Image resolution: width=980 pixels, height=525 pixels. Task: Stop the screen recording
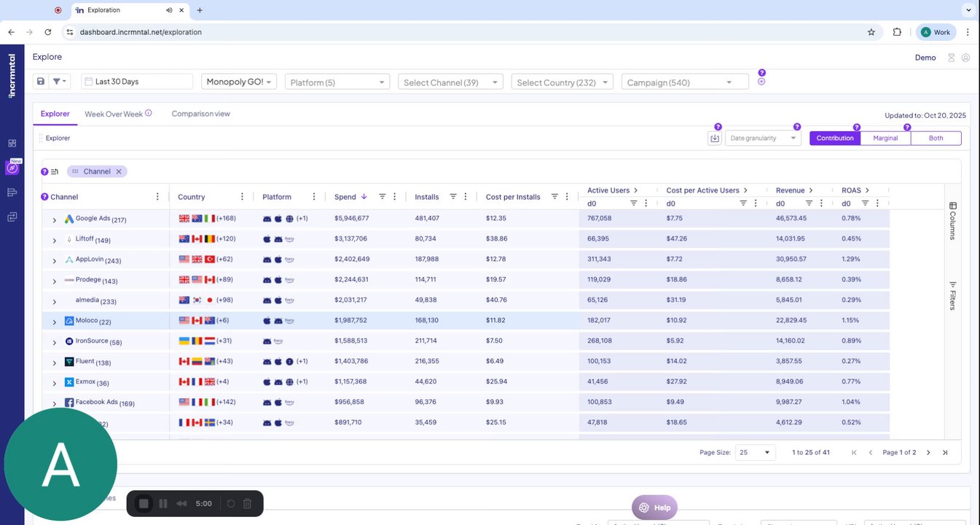144,504
